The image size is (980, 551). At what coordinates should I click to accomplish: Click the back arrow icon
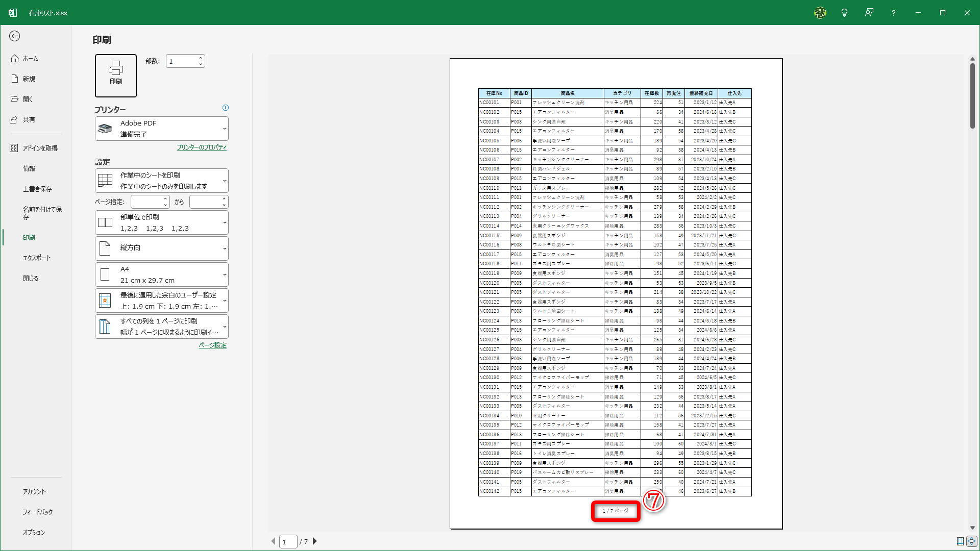tap(14, 36)
